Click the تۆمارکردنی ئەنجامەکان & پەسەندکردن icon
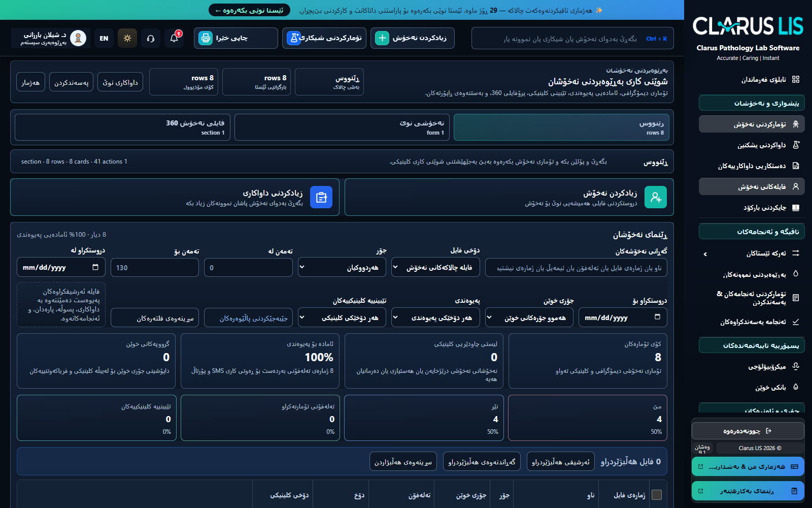 (x=796, y=298)
